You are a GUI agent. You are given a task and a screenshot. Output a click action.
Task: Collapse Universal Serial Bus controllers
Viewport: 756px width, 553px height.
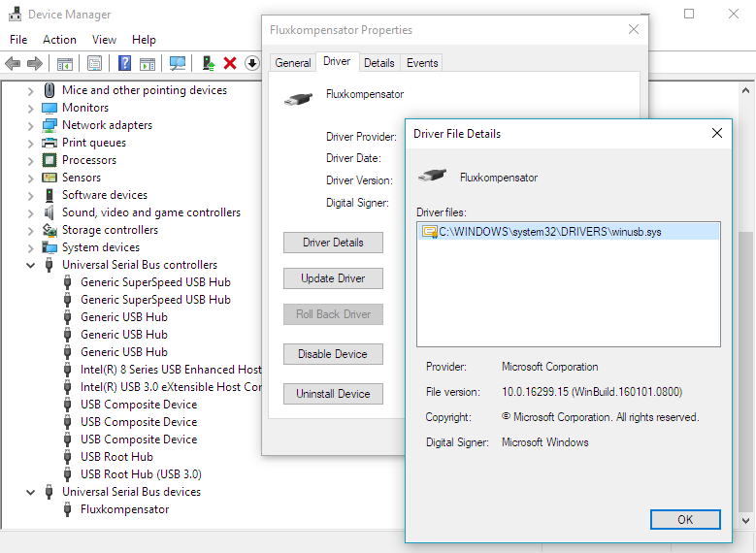point(30,265)
